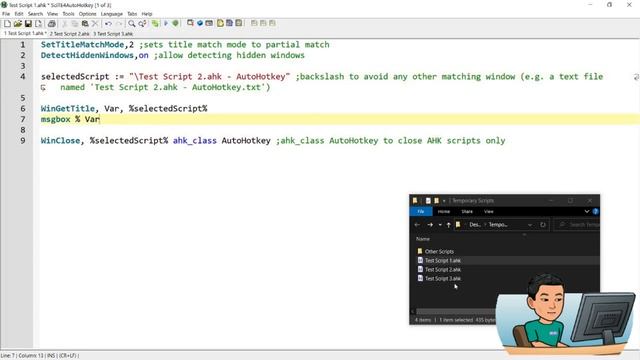640x360 pixels.
Task: Click 'Des...' in the Explorer address bar
Action: [475, 225]
